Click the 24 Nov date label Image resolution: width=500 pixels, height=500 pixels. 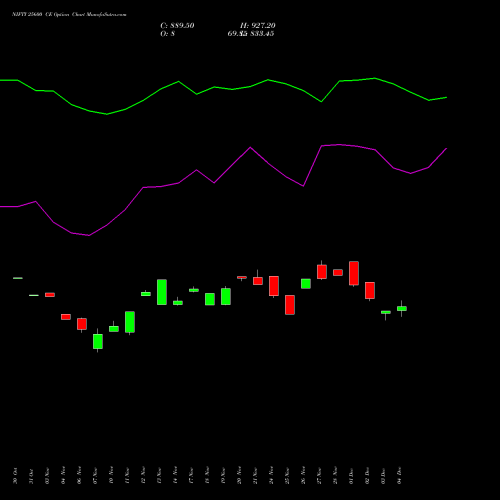click(271, 476)
